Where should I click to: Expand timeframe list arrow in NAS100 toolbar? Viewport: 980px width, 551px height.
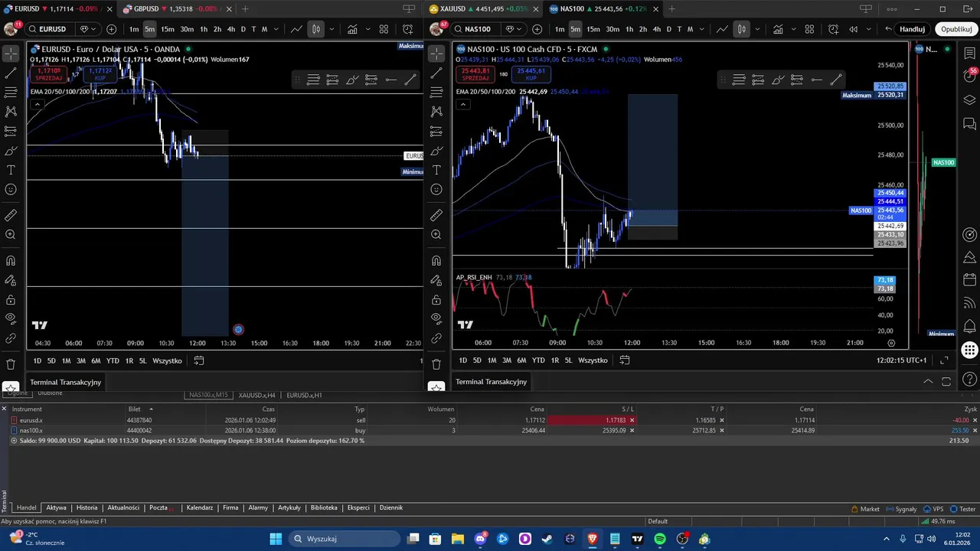(x=701, y=29)
